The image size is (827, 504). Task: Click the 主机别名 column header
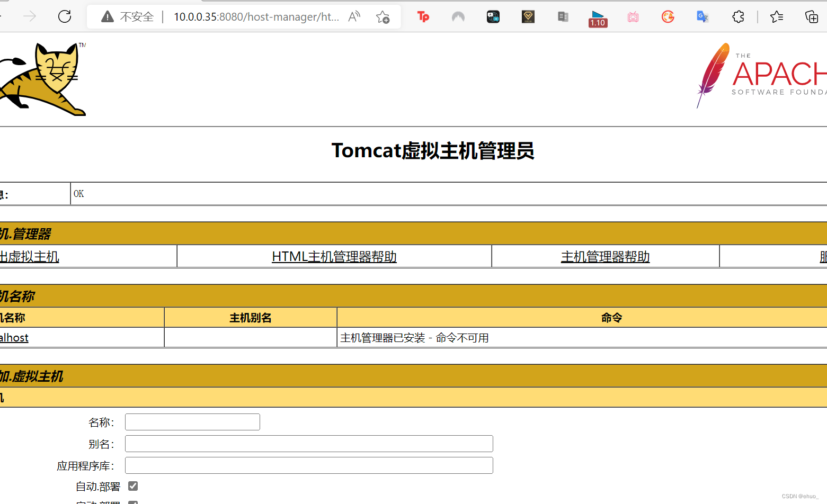click(x=251, y=318)
